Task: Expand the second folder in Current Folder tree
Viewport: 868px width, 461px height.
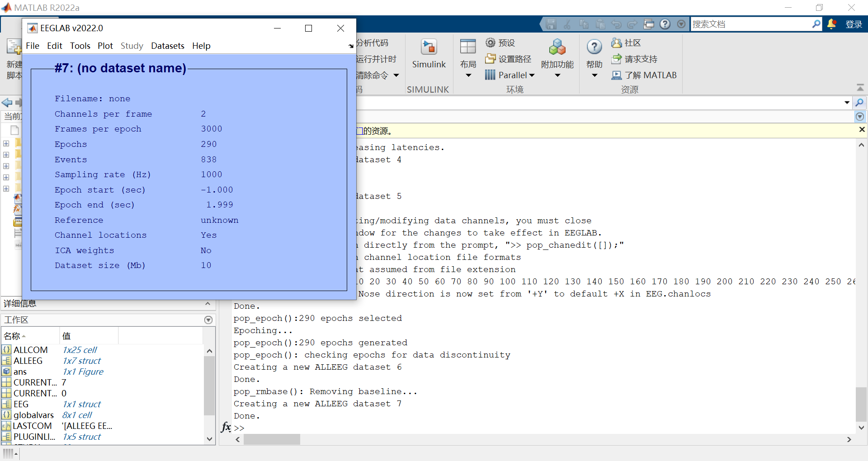Action: click(6, 155)
